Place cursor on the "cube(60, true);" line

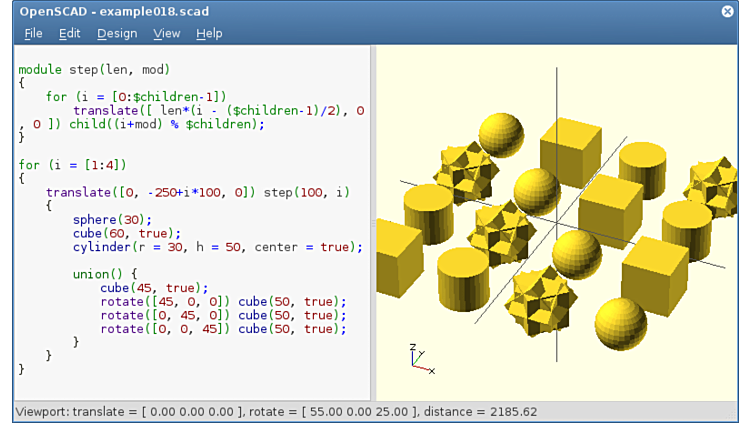pos(124,233)
